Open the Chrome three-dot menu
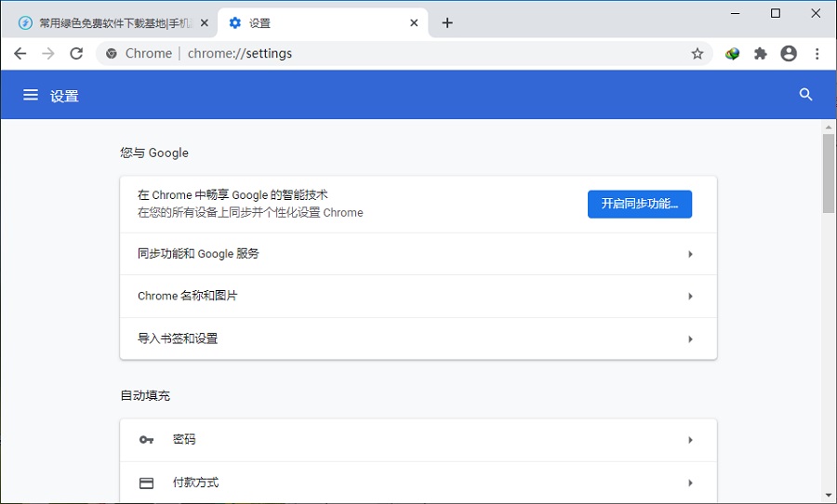 817,53
